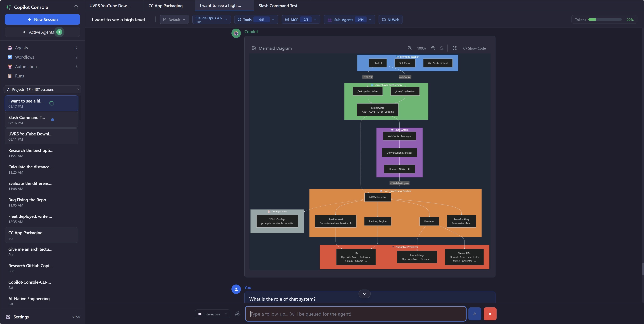Image resolution: width=644 pixels, height=324 pixels.
Task: Open the diagram in fullscreen mode
Action: coord(454,48)
